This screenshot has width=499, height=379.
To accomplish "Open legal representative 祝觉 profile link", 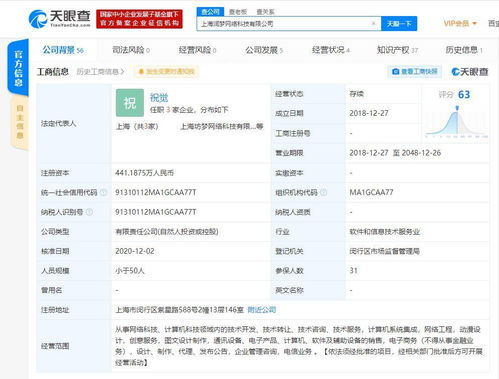I will point(159,98).
